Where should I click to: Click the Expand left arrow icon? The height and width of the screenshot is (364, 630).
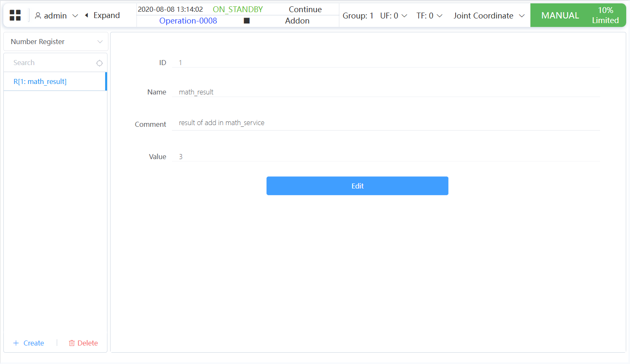pyautogui.click(x=87, y=16)
